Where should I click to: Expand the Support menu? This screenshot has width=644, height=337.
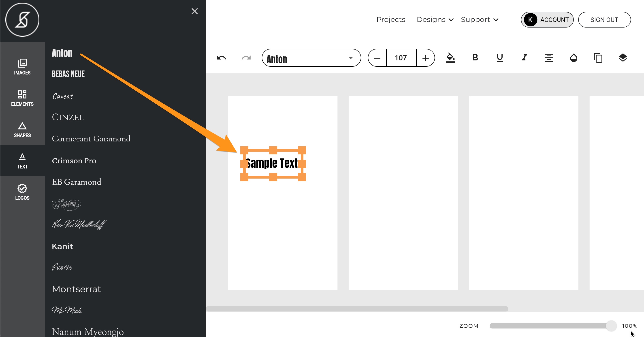[x=480, y=20]
